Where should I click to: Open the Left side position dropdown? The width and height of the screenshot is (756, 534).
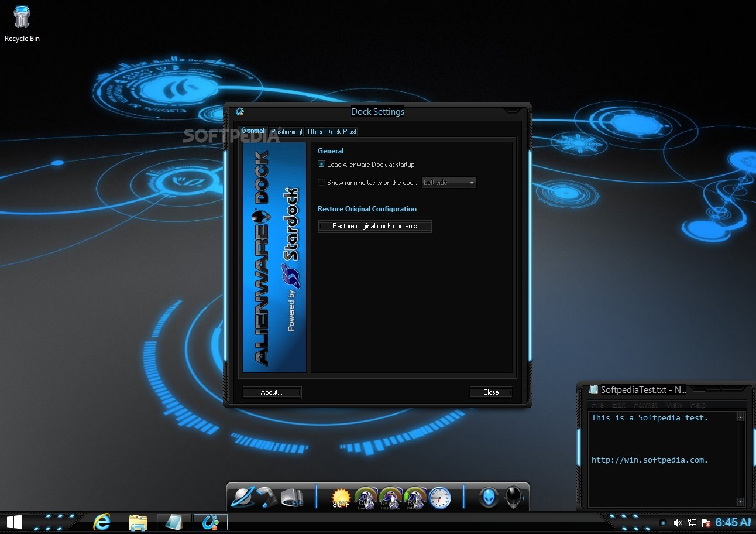[449, 183]
